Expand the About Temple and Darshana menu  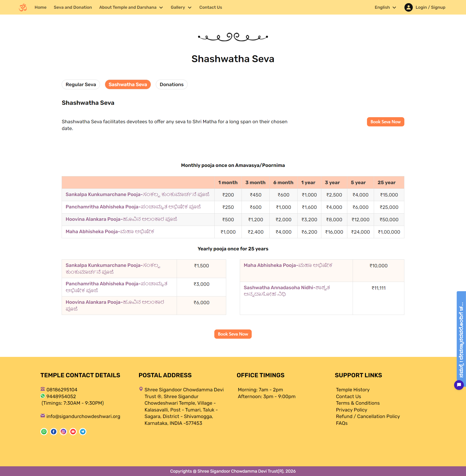point(131,7)
